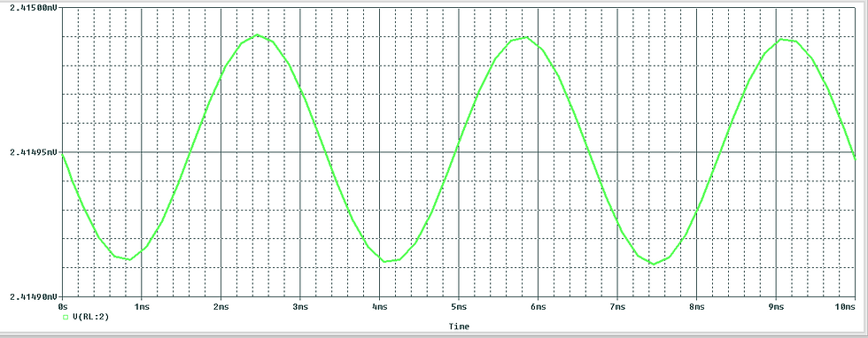Click the 0s x-axis label
The image size is (868, 338).
pyautogui.click(x=62, y=306)
